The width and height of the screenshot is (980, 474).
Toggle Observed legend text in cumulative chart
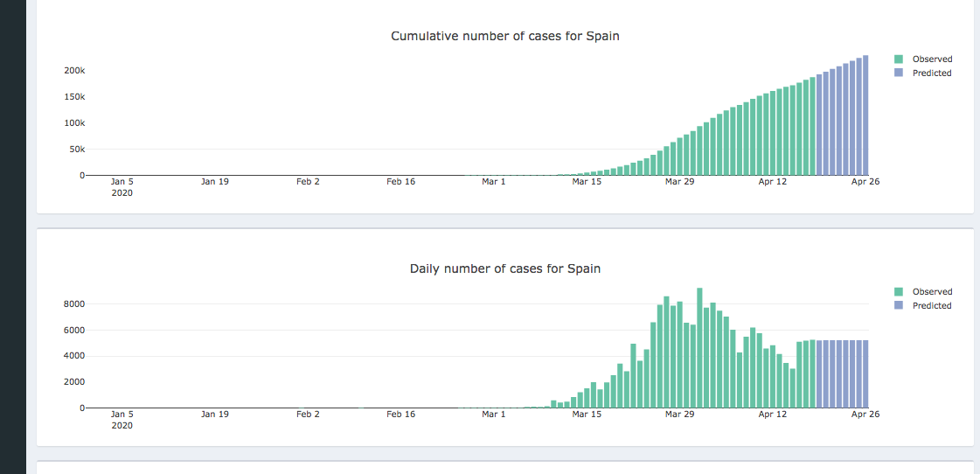(x=932, y=59)
